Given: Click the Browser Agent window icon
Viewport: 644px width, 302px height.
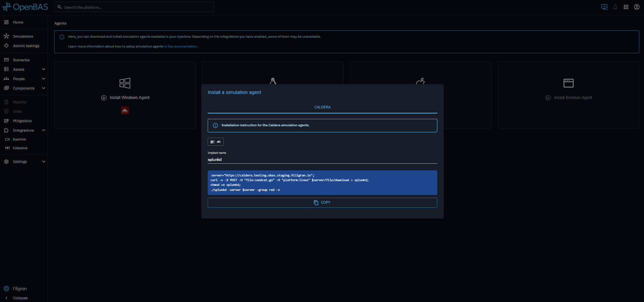Looking at the screenshot, I should tap(568, 83).
